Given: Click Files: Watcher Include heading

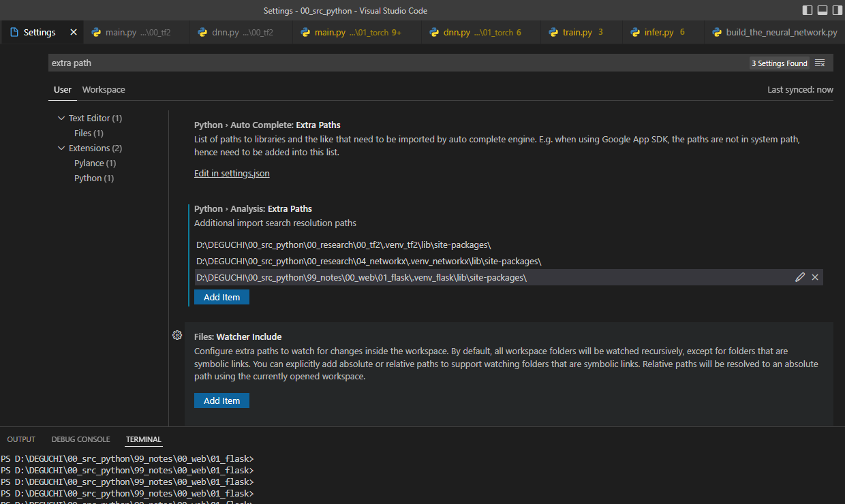Looking at the screenshot, I should pos(238,336).
